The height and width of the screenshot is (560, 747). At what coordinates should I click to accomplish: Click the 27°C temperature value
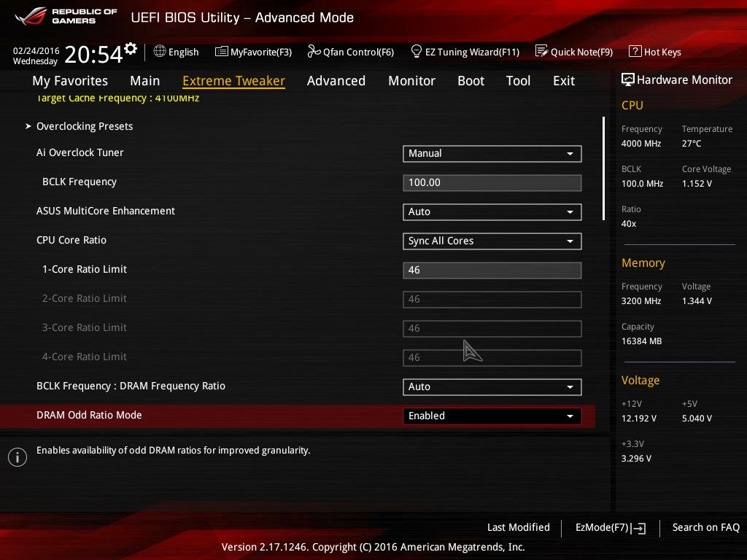click(692, 144)
